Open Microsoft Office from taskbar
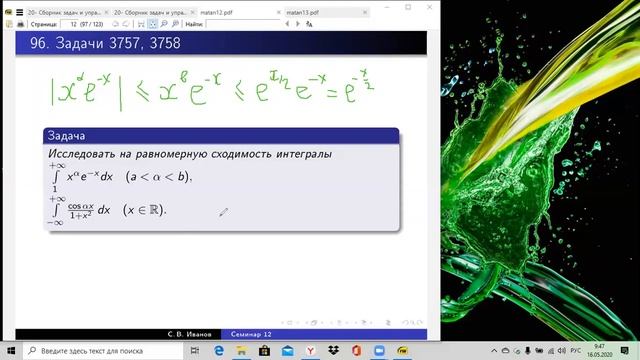 (x=356, y=351)
